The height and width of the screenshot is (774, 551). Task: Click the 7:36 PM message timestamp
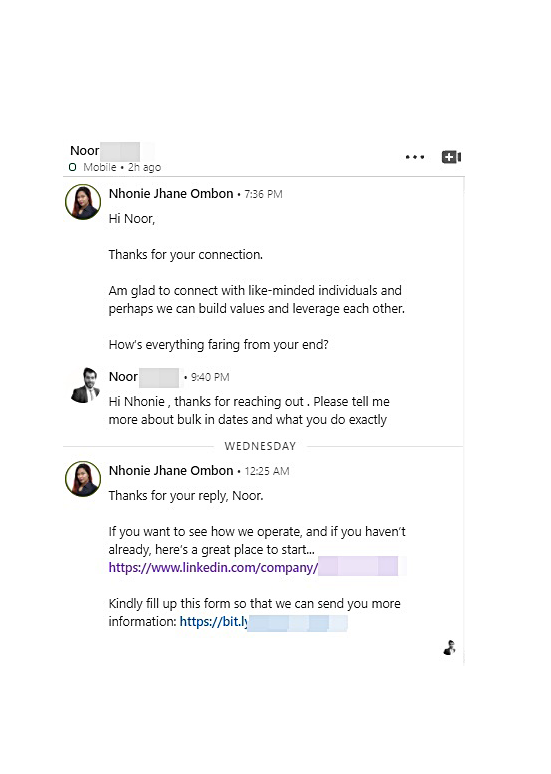(263, 194)
